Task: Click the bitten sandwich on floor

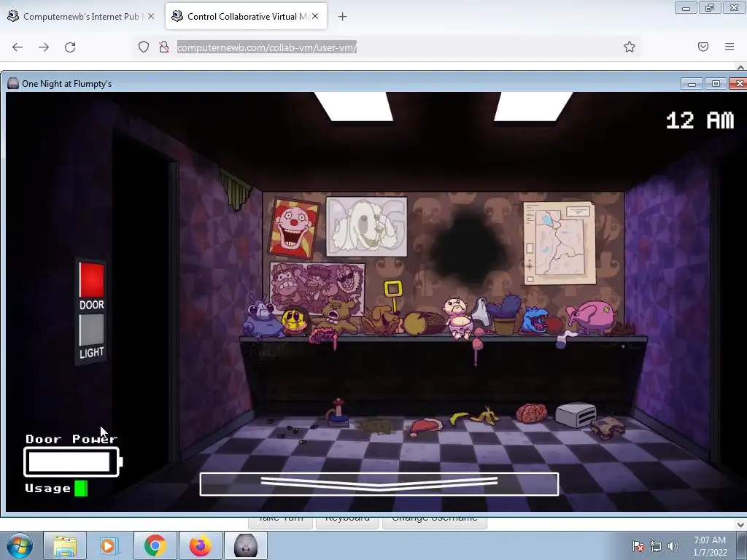Action: pos(608,426)
